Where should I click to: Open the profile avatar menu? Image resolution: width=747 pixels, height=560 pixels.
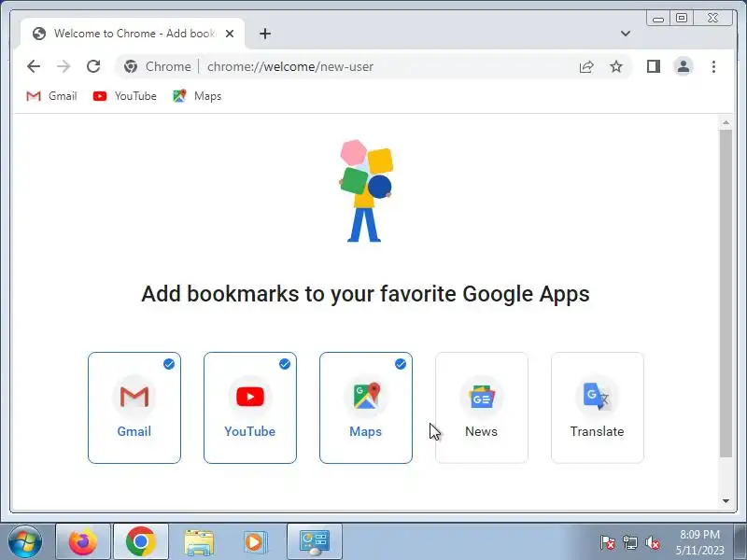[683, 66]
